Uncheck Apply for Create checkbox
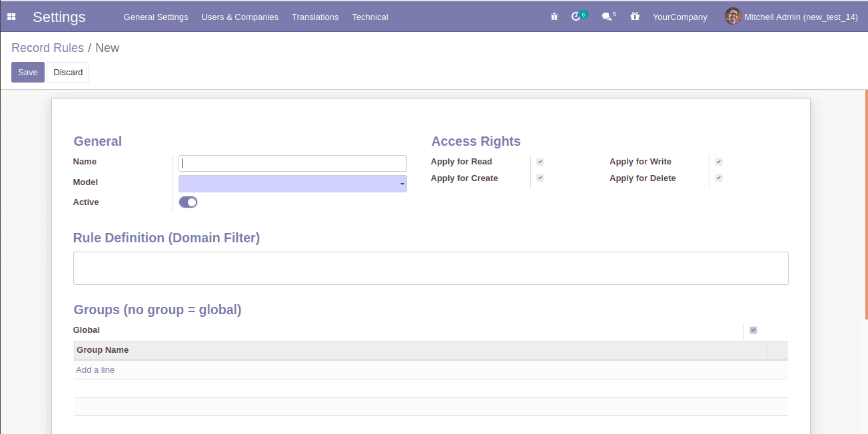This screenshot has width=868, height=434. 540,178
